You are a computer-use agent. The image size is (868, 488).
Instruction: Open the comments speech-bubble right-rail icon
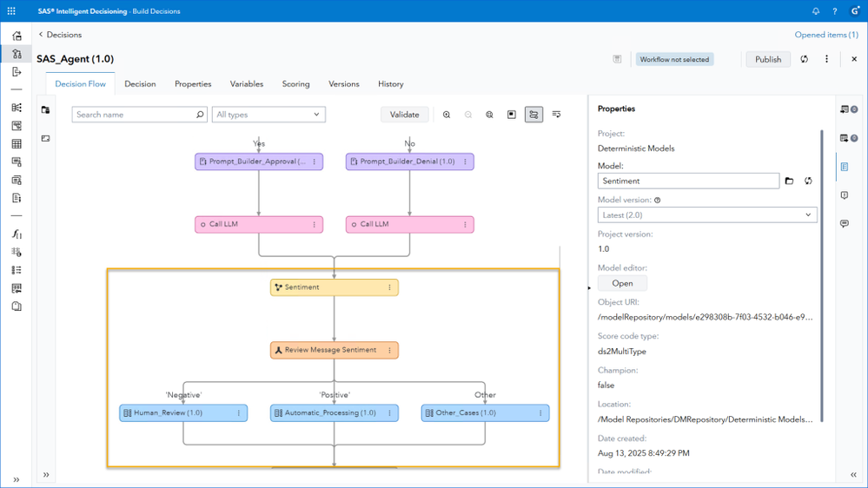click(845, 223)
